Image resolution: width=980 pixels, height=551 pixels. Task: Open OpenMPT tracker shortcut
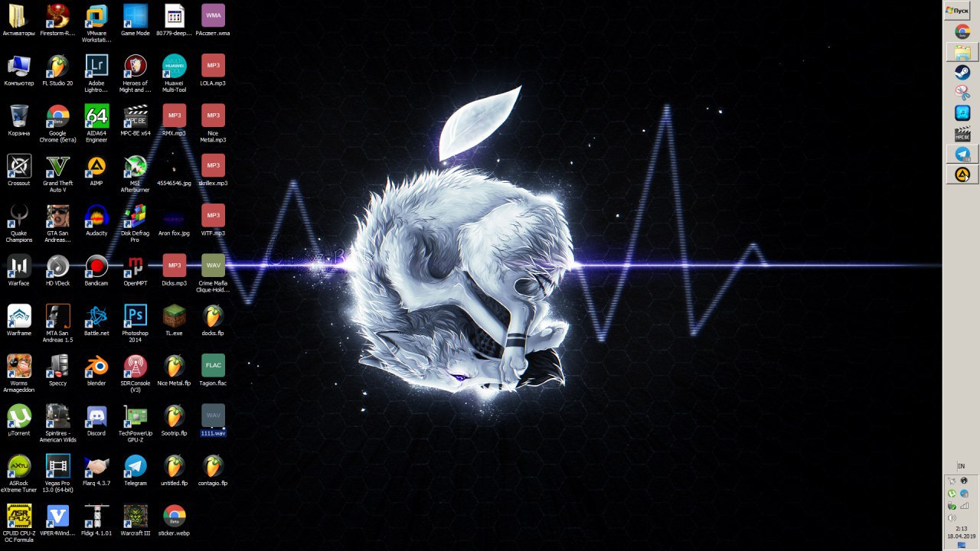pos(136,270)
